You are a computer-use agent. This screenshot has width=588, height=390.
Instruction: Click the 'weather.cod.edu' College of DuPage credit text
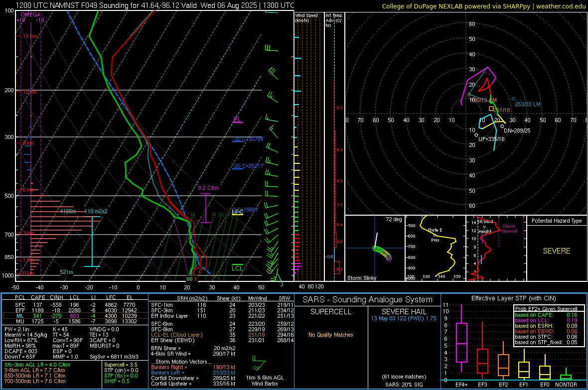561,6
